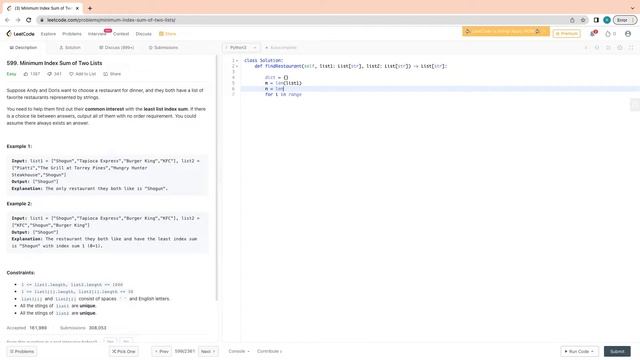Close the Minimum Index Sum browser tab
The height and width of the screenshot is (360, 640).
[77, 8]
